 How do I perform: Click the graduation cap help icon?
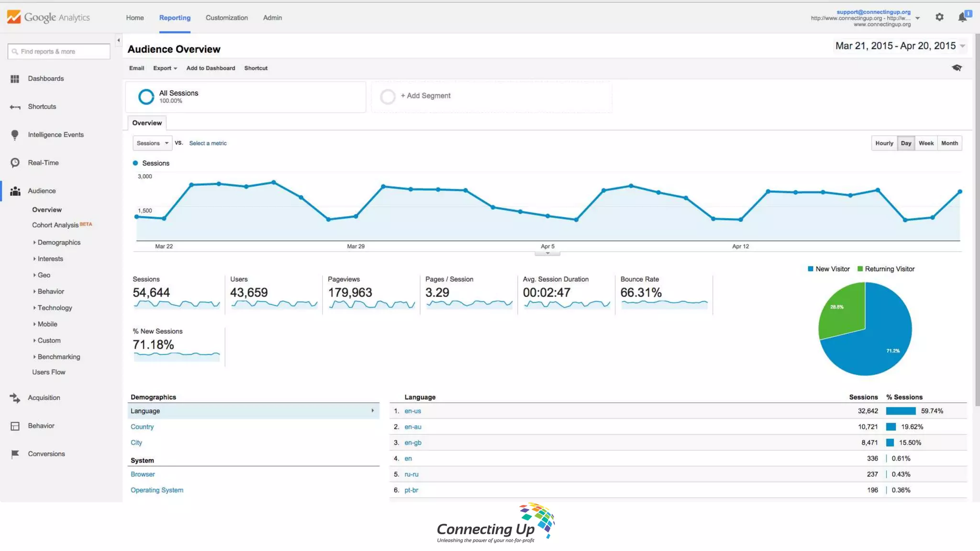(x=957, y=68)
